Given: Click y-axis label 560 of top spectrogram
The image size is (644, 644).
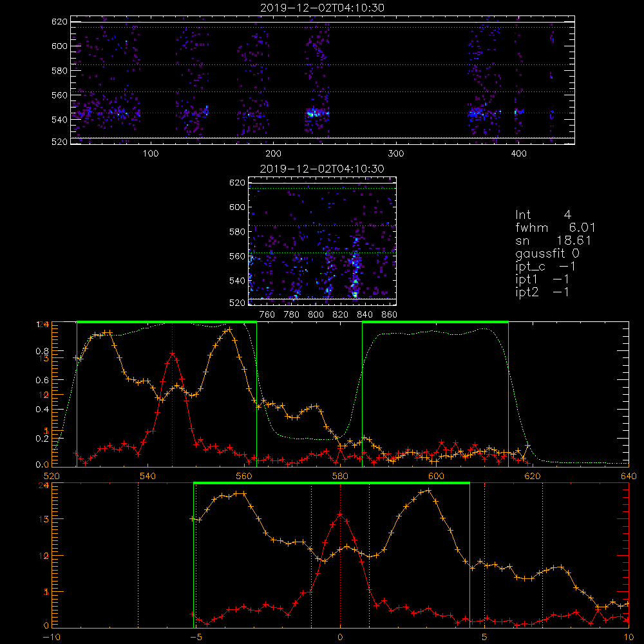Looking at the screenshot, I should [59, 95].
